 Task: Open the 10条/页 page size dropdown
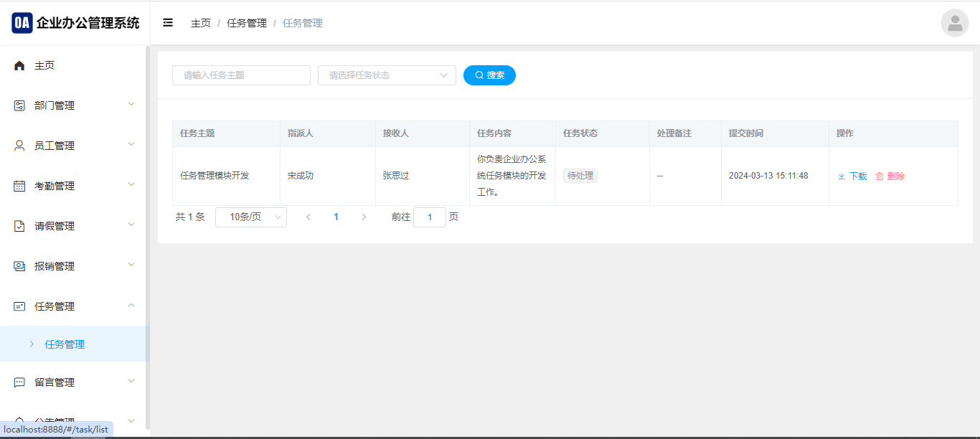[250, 217]
